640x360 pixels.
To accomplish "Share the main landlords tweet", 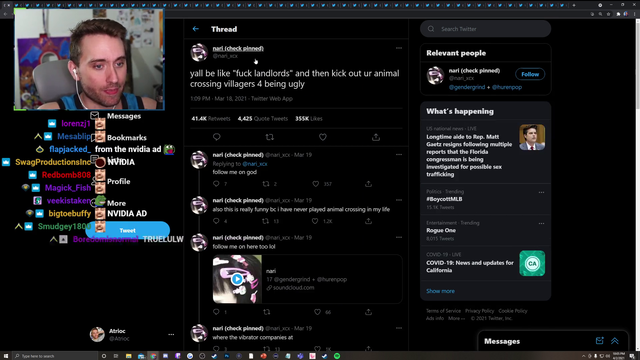I will (x=376, y=137).
